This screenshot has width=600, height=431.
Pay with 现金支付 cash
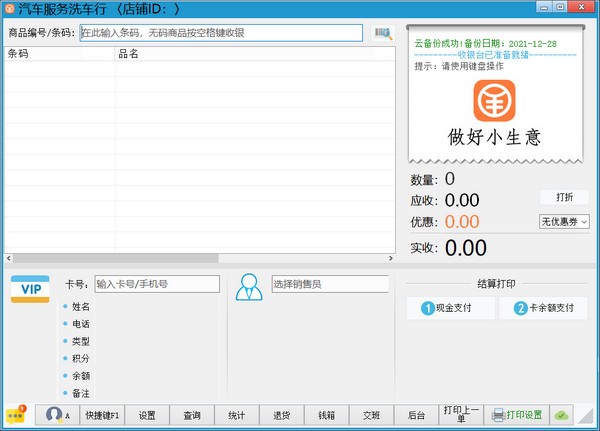click(x=450, y=308)
